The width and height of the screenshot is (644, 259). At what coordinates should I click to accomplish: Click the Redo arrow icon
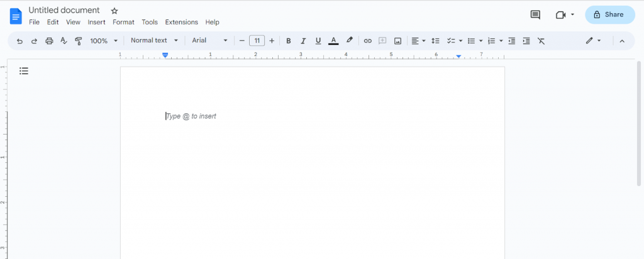34,41
